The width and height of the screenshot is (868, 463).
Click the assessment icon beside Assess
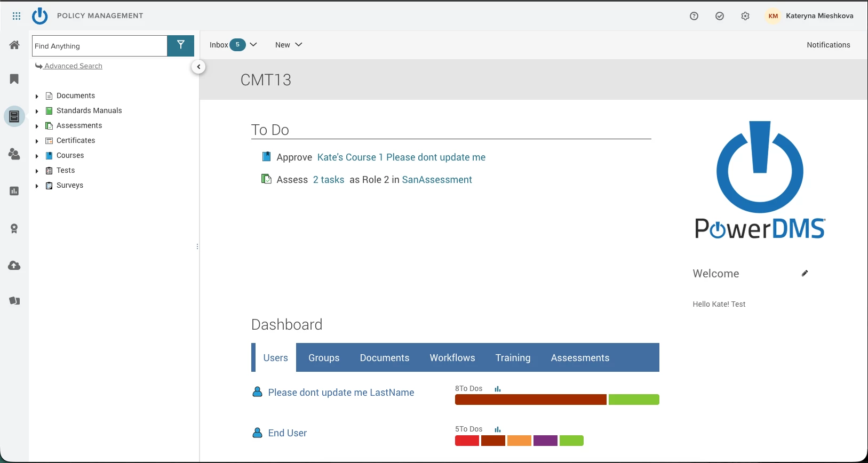pyautogui.click(x=266, y=179)
